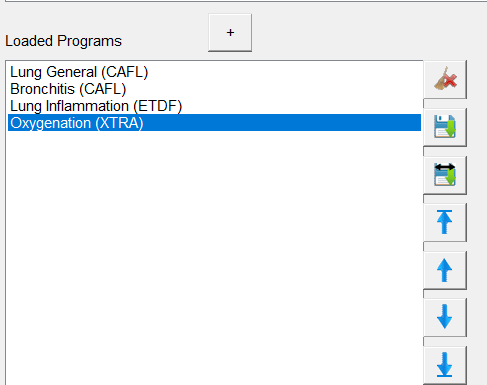The height and width of the screenshot is (385, 487).
Task: Click the red X on broom icon
Action: coord(450,81)
